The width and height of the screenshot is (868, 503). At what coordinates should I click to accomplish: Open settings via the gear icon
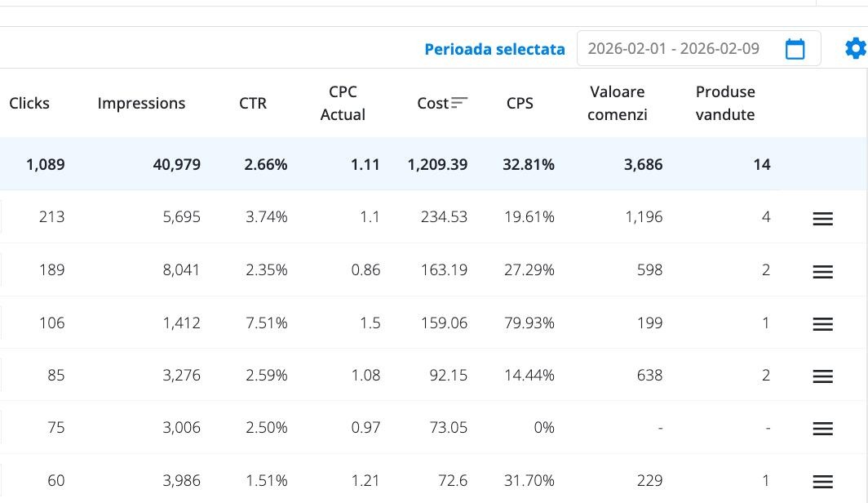(855, 48)
